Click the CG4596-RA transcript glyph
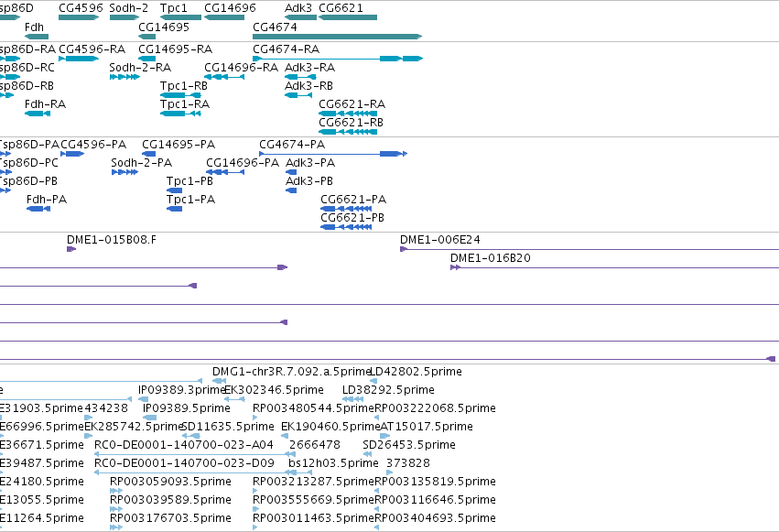 [79, 59]
